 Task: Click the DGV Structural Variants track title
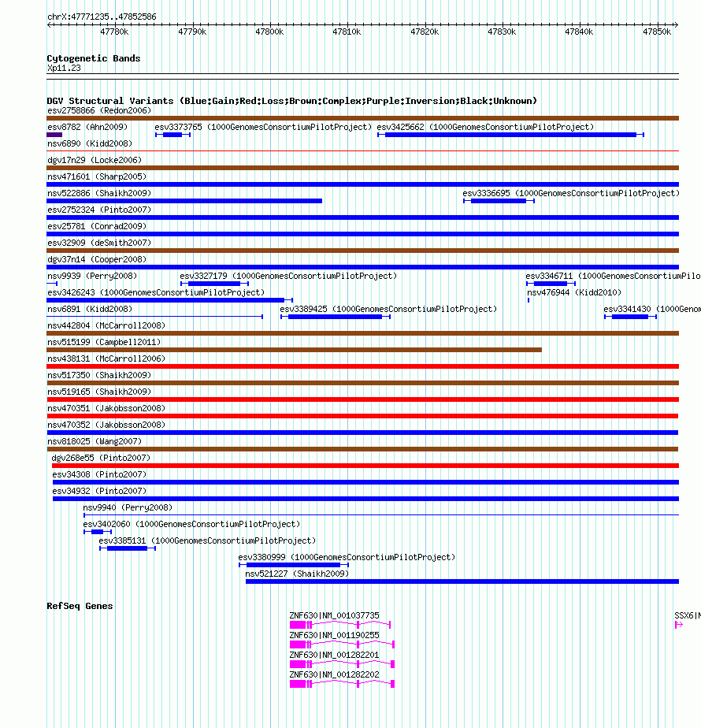(292, 101)
